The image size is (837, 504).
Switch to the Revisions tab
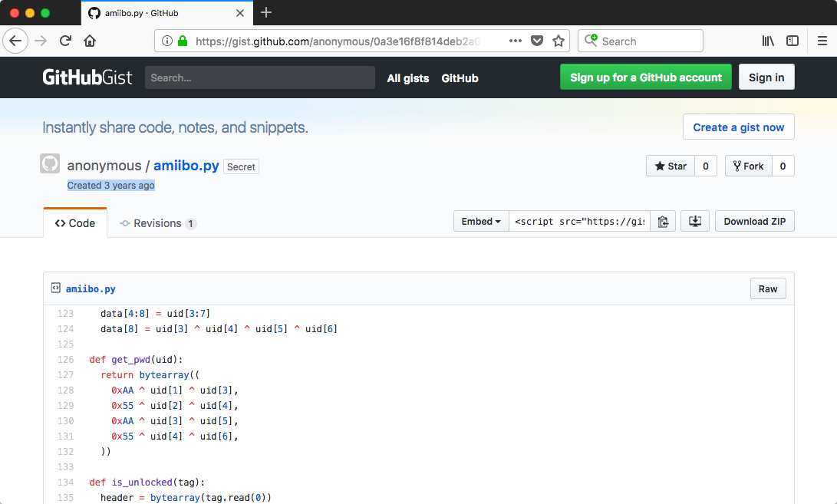click(x=158, y=223)
